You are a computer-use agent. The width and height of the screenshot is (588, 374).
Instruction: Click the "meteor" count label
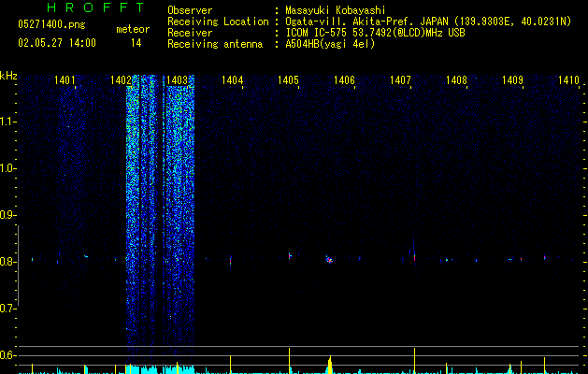133,29
